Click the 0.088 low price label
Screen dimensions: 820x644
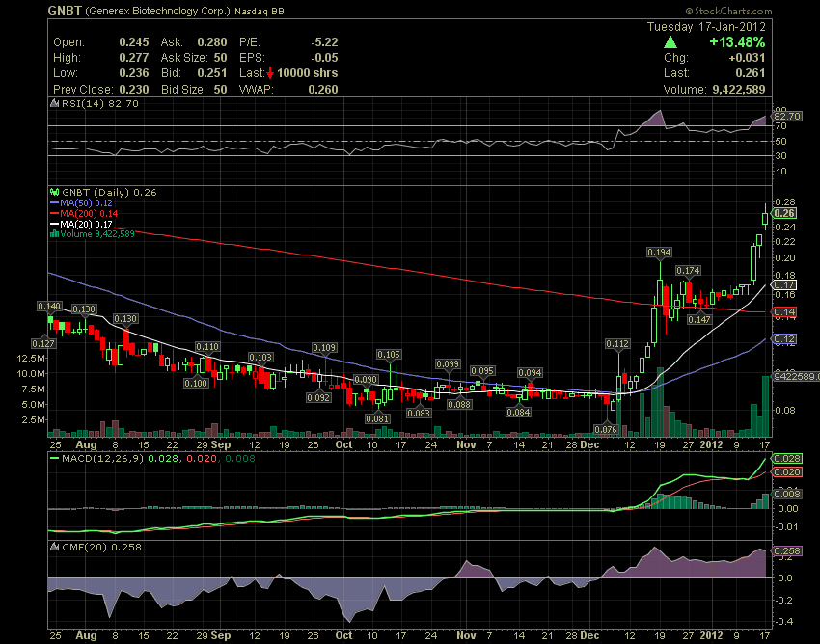tap(459, 404)
